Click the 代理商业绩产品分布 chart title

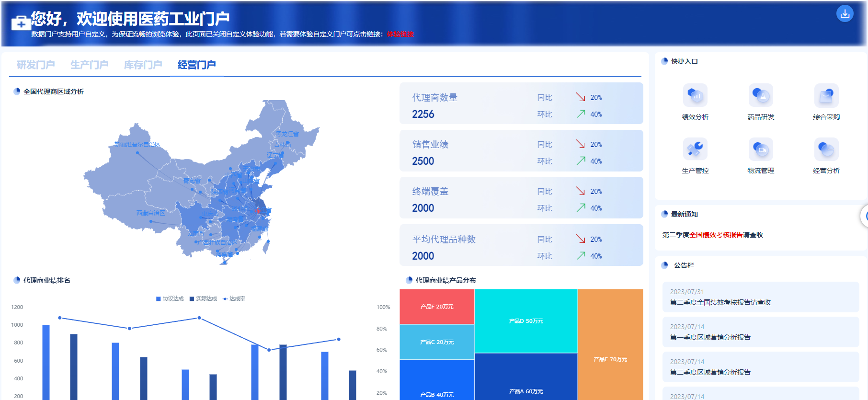point(445,280)
